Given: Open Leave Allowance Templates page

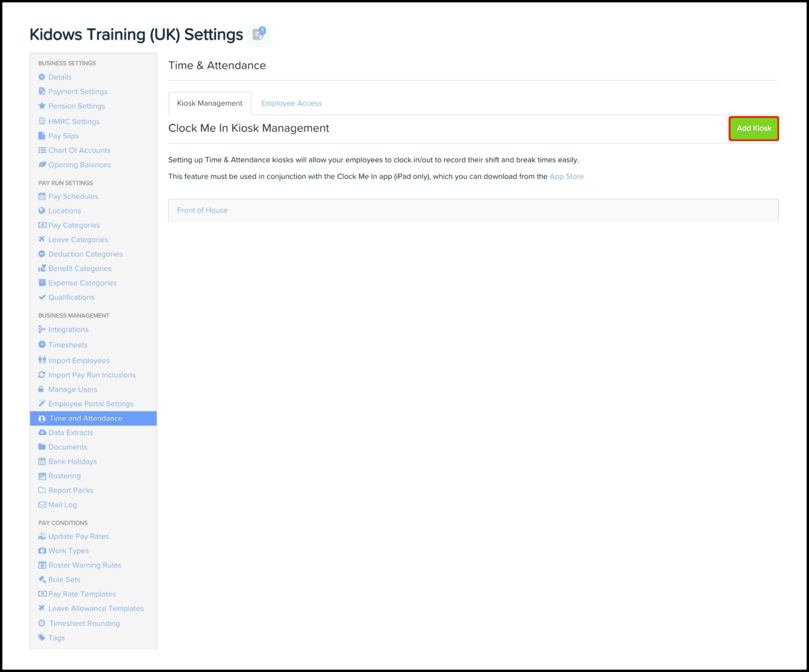Looking at the screenshot, I should click(96, 608).
